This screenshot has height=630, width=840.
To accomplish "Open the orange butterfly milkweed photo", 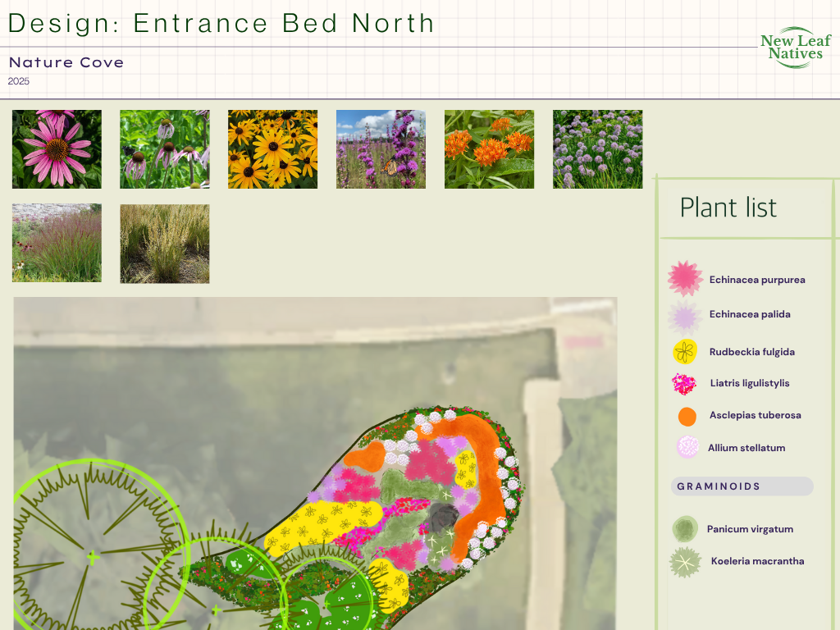I will pos(489,149).
